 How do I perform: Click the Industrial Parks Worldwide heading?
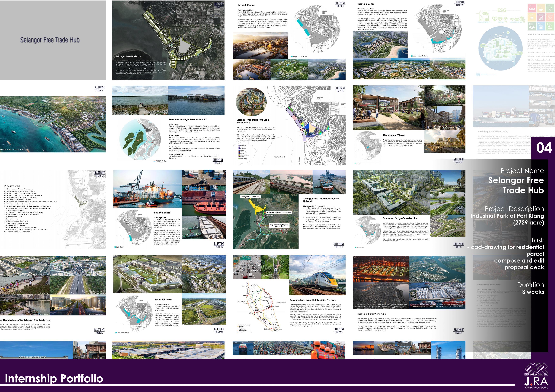pos(372,314)
